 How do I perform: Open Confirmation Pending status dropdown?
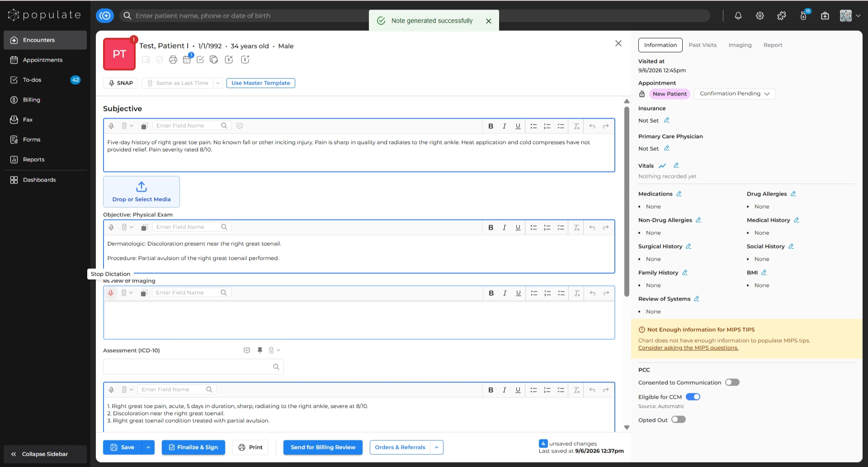735,94
